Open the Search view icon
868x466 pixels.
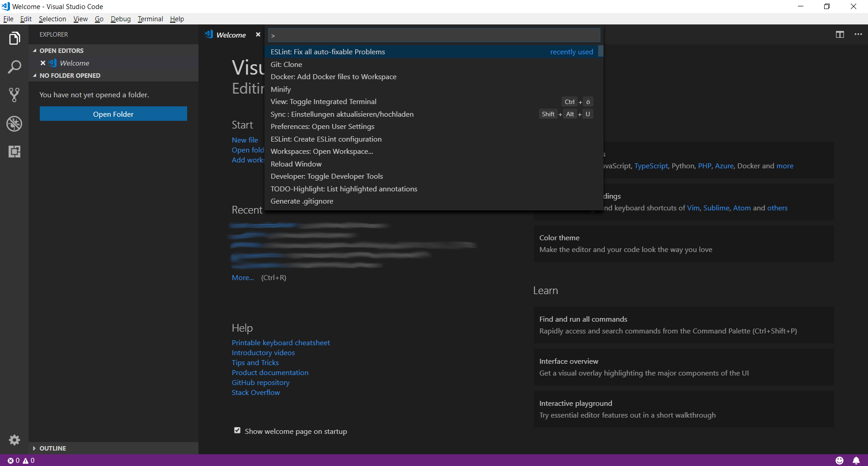coord(14,67)
